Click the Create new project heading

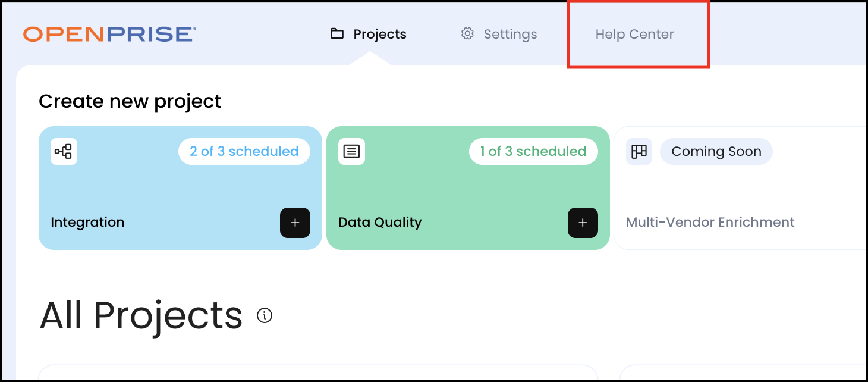pos(130,101)
